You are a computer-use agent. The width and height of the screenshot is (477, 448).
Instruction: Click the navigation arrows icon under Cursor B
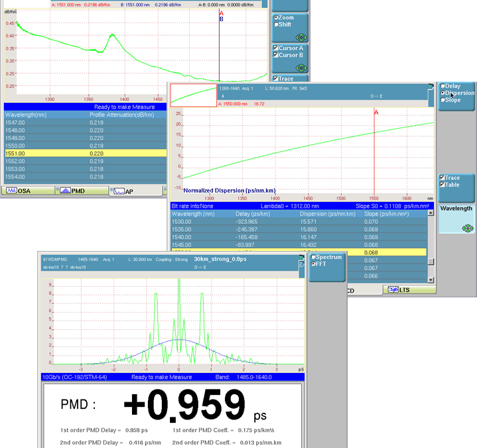pos(301,67)
